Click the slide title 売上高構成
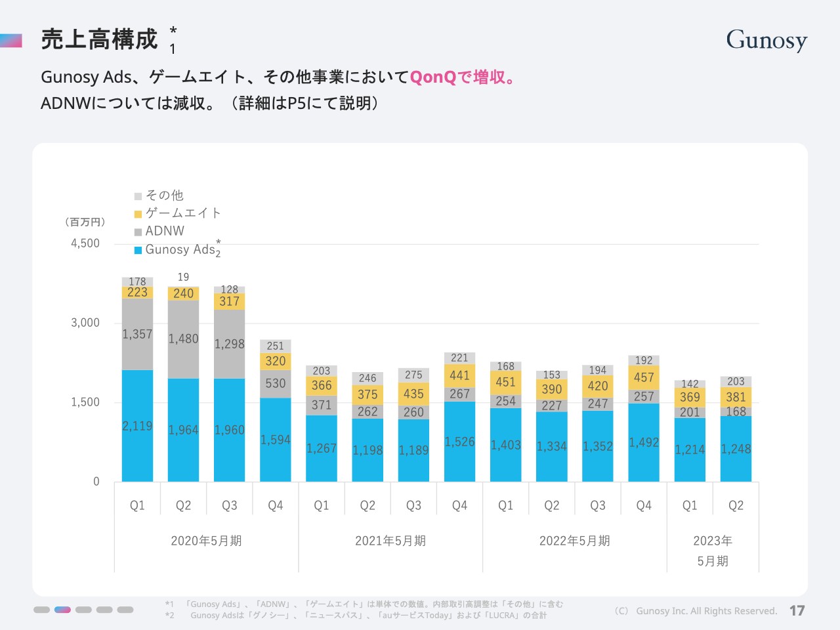This screenshot has width=840, height=630. tap(99, 39)
